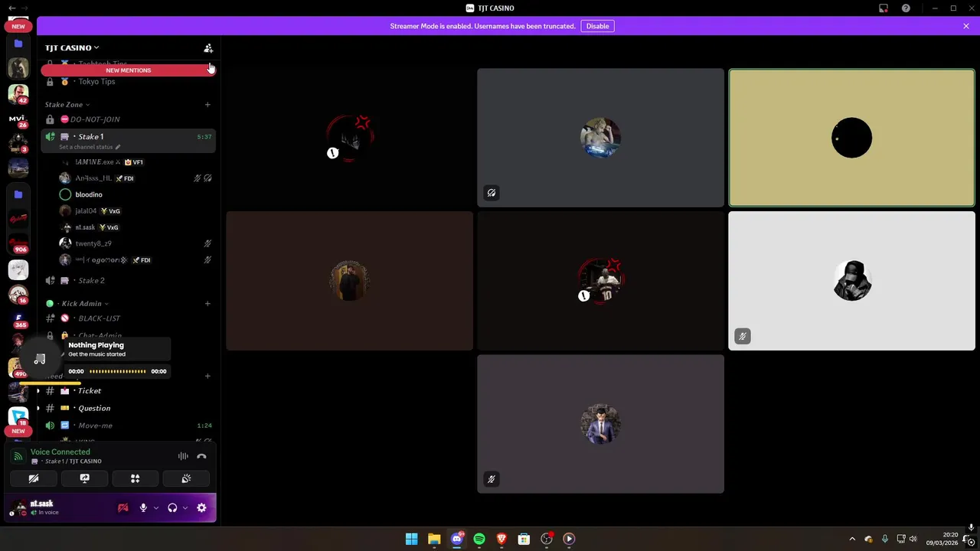Image resolution: width=980 pixels, height=551 pixels.
Task: Open User Settings gear
Action: pyautogui.click(x=201, y=507)
